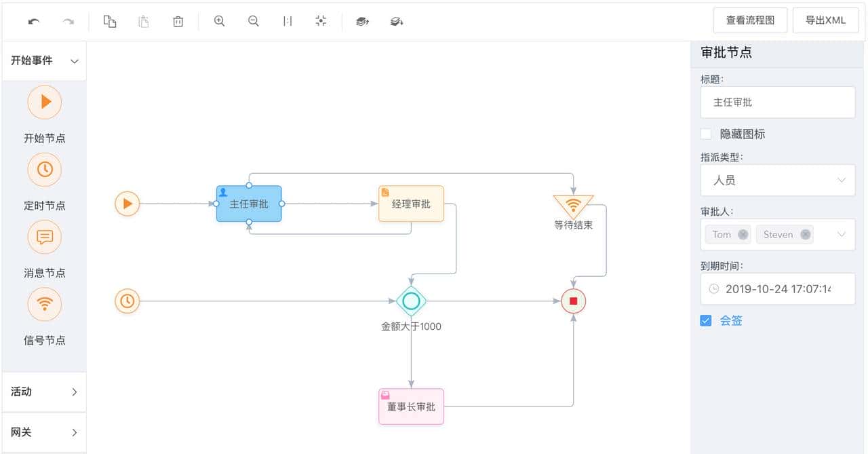The width and height of the screenshot is (868, 454).
Task: Open the 指派类型 dropdown showing 人员
Action: [777, 180]
